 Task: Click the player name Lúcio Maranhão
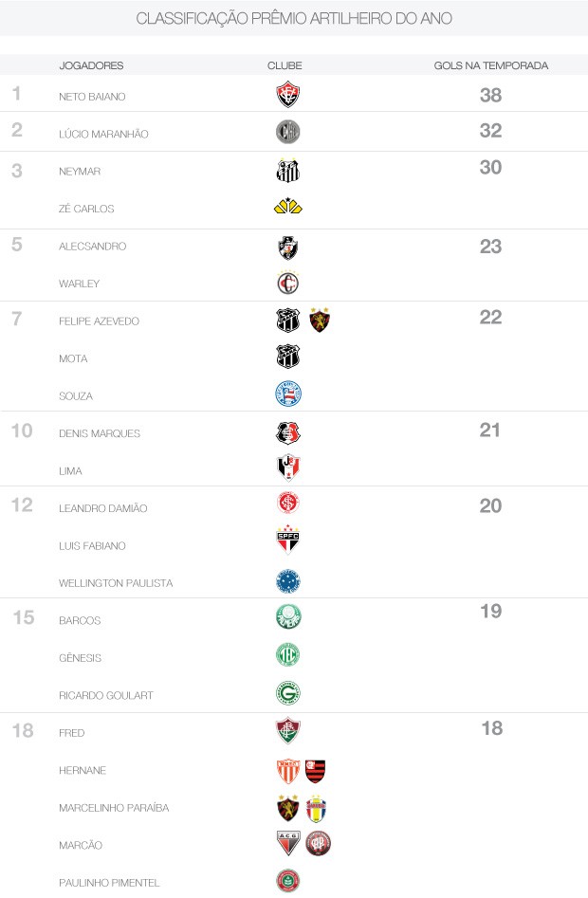(103, 134)
